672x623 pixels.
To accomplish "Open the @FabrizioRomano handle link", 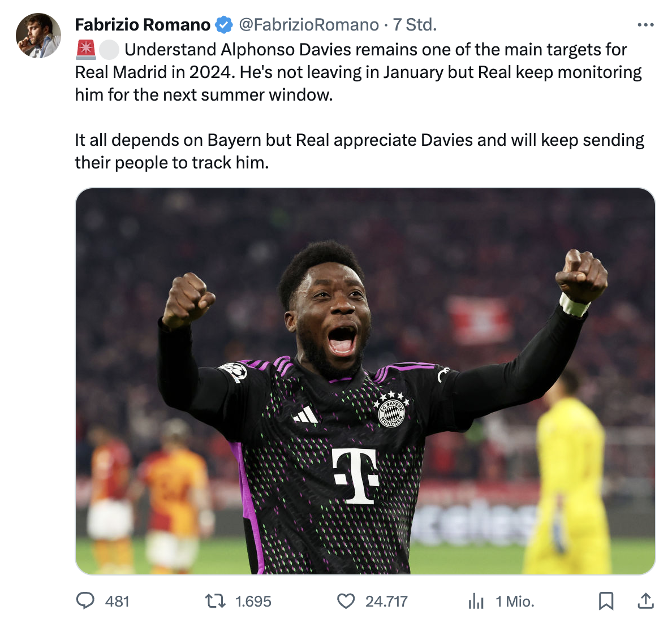I will point(309,25).
